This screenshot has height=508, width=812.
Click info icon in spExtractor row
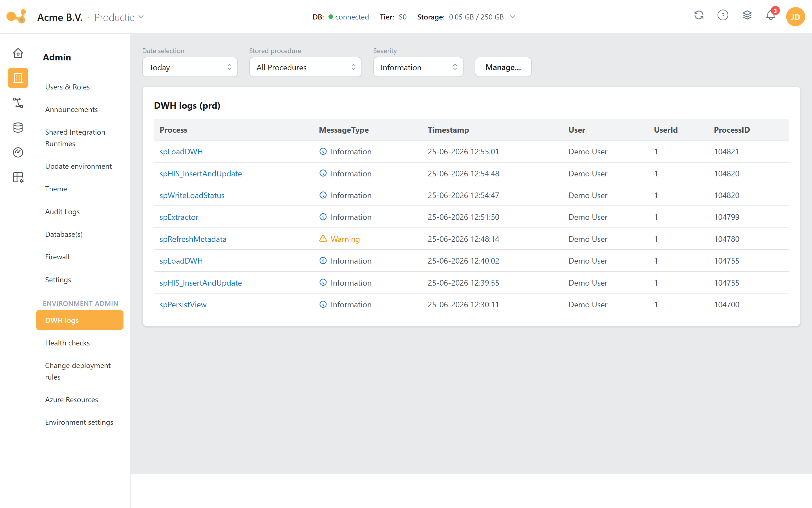(x=323, y=217)
